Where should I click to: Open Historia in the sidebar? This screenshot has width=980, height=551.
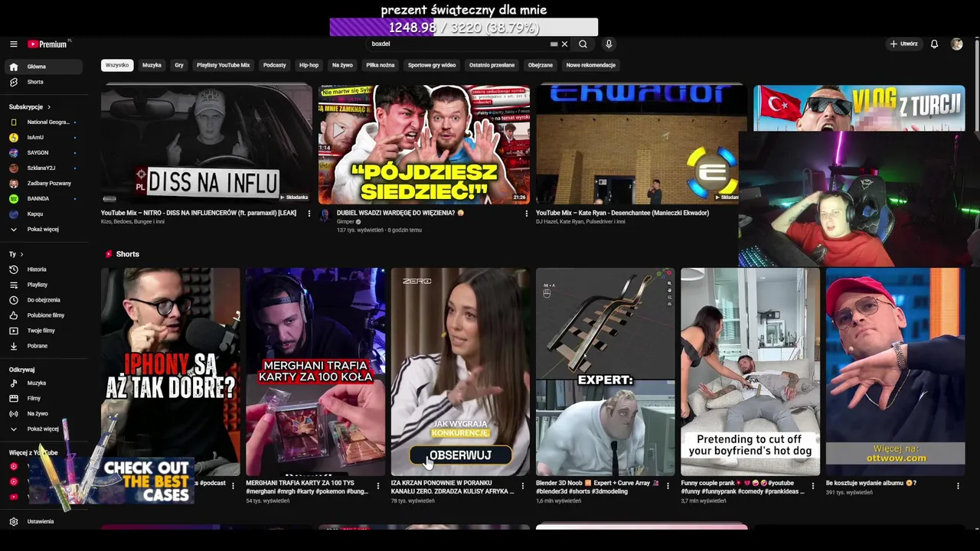coord(44,269)
